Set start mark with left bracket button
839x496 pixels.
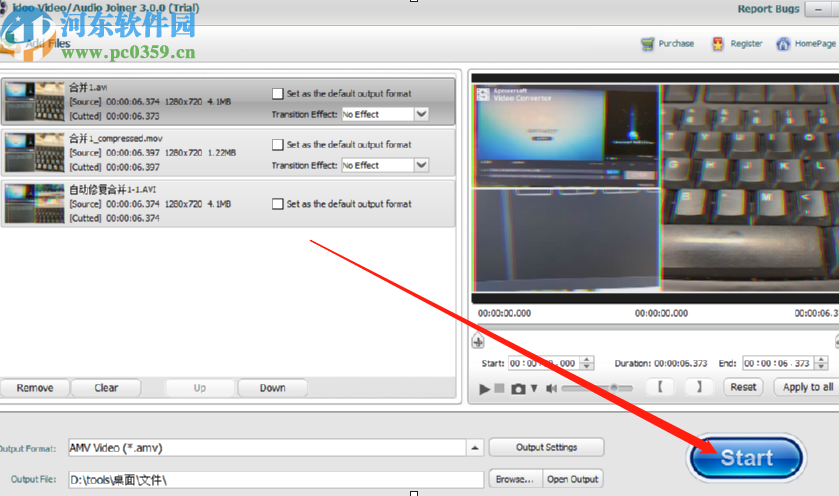tap(660, 387)
